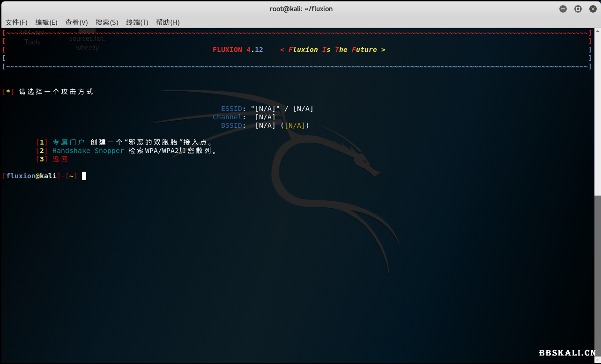Screen dimensions: 601x364
Task: Click option [3] 返回 text
Action: pyautogui.click(x=60, y=159)
